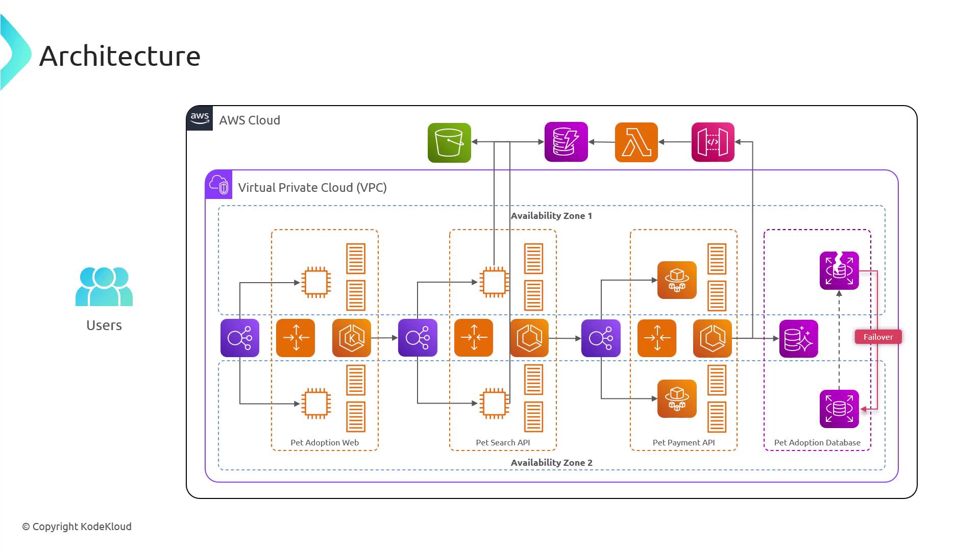The width and height of the screenshot is (980, 551).
Task: Click the Users group icon
Action: click(104, 286)
